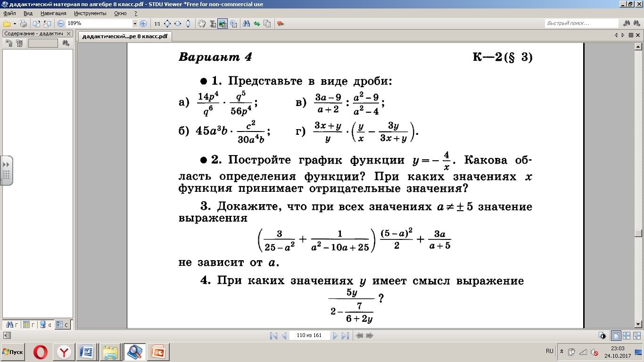This screenshot has width=644, height=362.
Task: Close the Содержание sidebar panel
Action: coord(69,34)
